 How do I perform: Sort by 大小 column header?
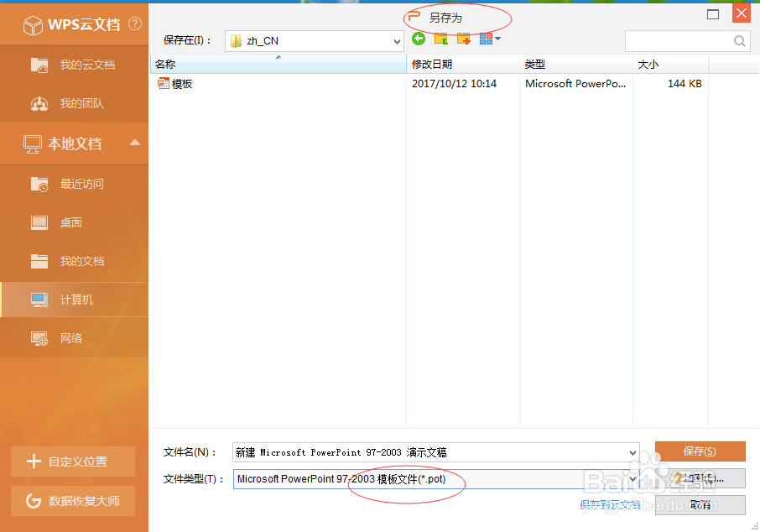(x=671, y=64)
